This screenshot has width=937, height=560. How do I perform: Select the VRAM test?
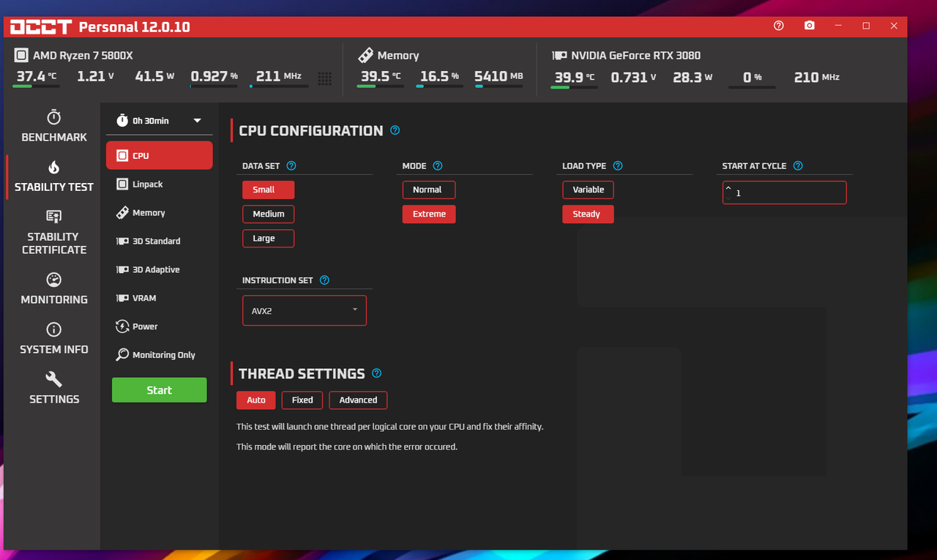(x=160, y=298)
